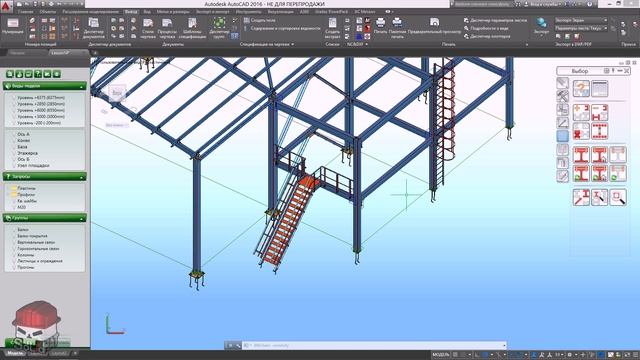Switch to the Экспорт и импорт tab
The width and height of the screenshot is (640, 360).
click(213, 12)
